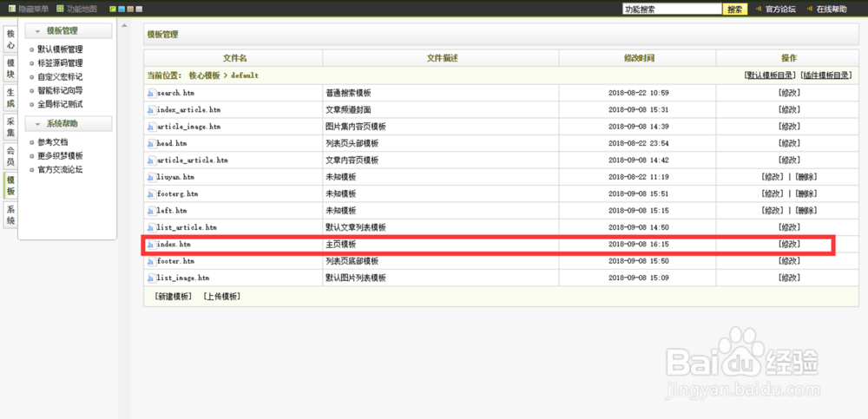Screen dimensions: 868x419
Task: Click the scroll-up arrow beside the menu
Action: [x=124, y=26]
